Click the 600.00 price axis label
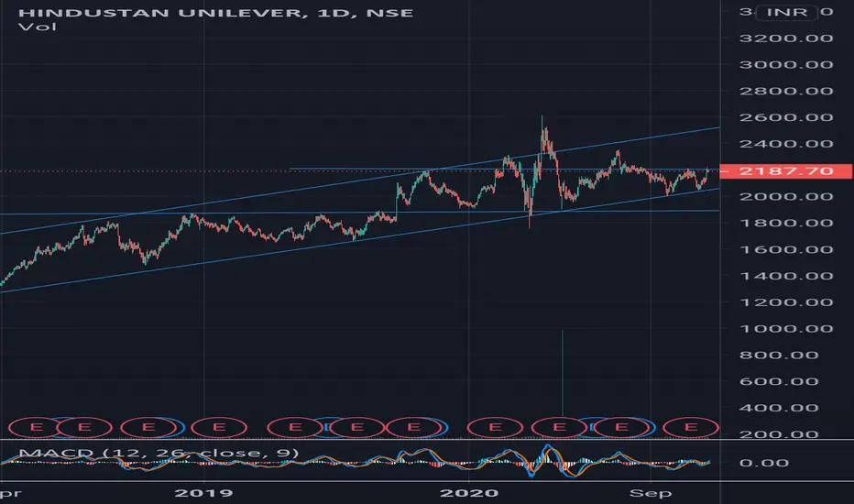Viewport: 854px width, 504px height. (779, 381)
